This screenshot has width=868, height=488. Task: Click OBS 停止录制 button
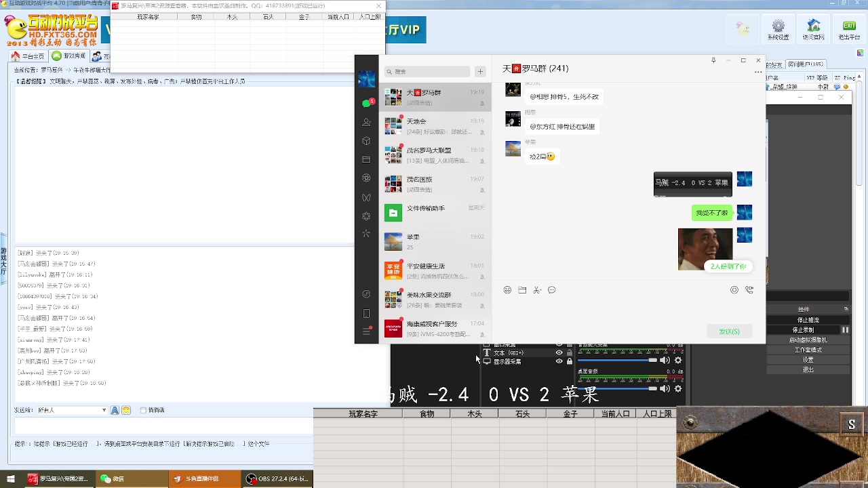[803, 330]
